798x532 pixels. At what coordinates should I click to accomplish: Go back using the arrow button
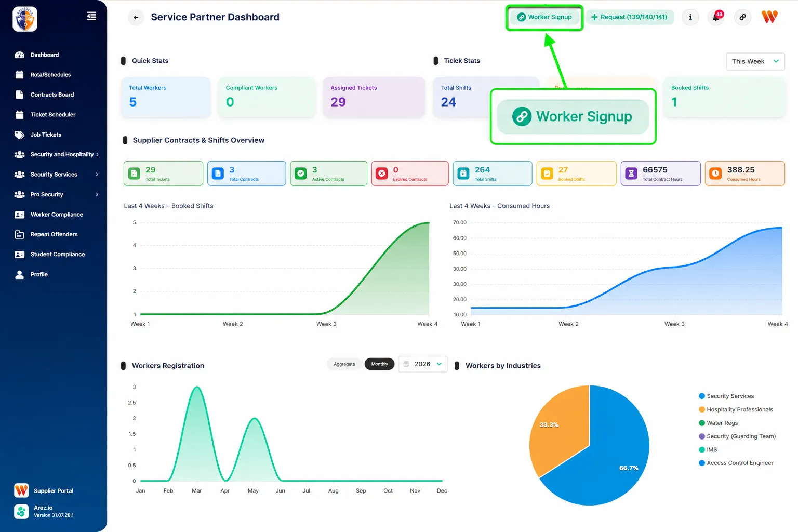point(136,17)
